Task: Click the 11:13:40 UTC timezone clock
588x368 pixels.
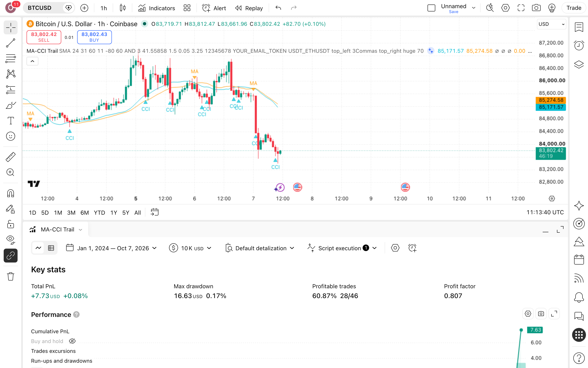Action: point(545,212)
